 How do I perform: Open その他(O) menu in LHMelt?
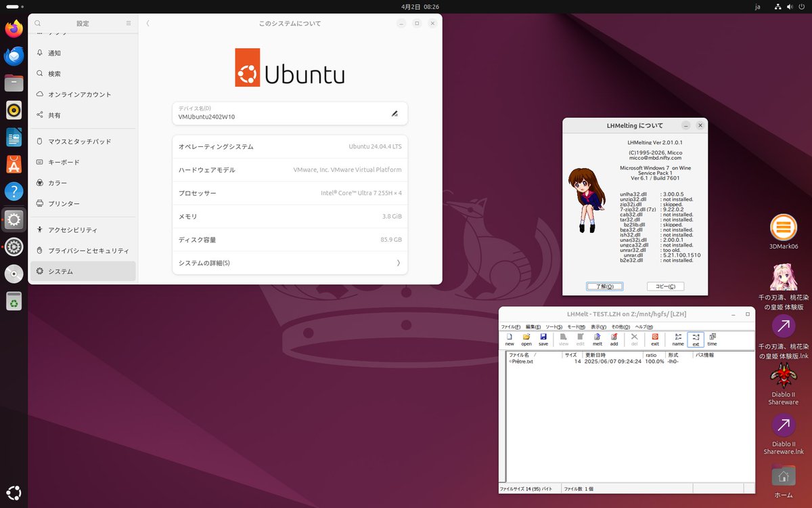point(621,326)
